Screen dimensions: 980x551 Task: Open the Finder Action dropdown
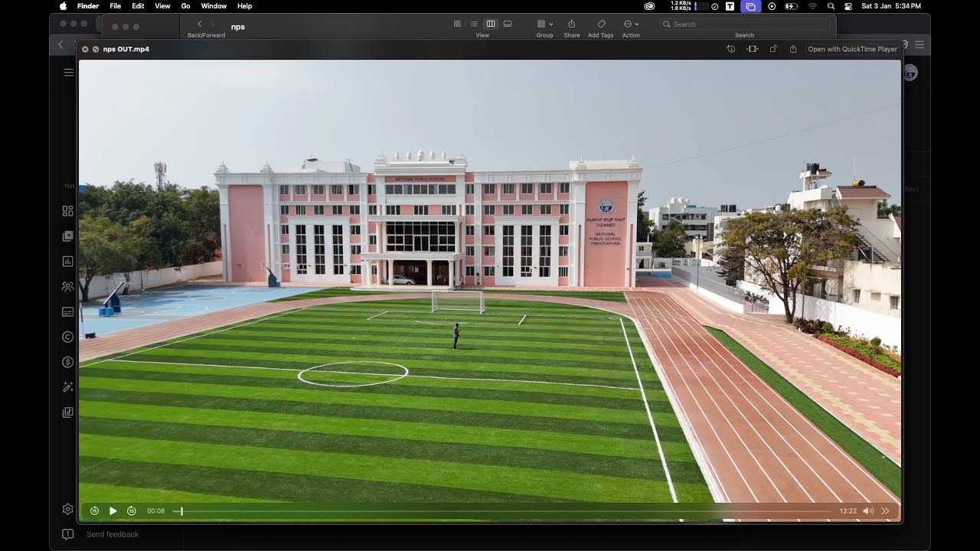(631, 24)
